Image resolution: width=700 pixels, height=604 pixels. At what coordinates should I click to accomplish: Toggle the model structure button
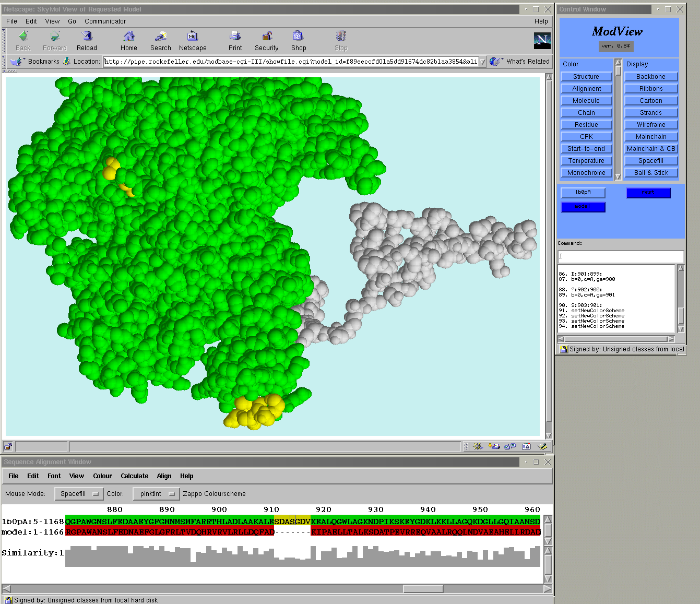[x=583, y=207]
